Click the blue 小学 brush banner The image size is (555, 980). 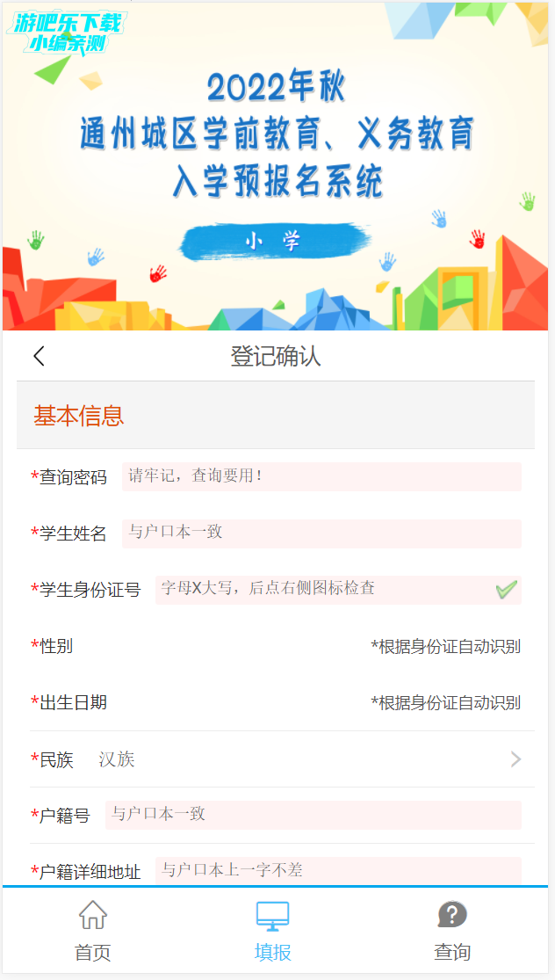click(273, 241)
